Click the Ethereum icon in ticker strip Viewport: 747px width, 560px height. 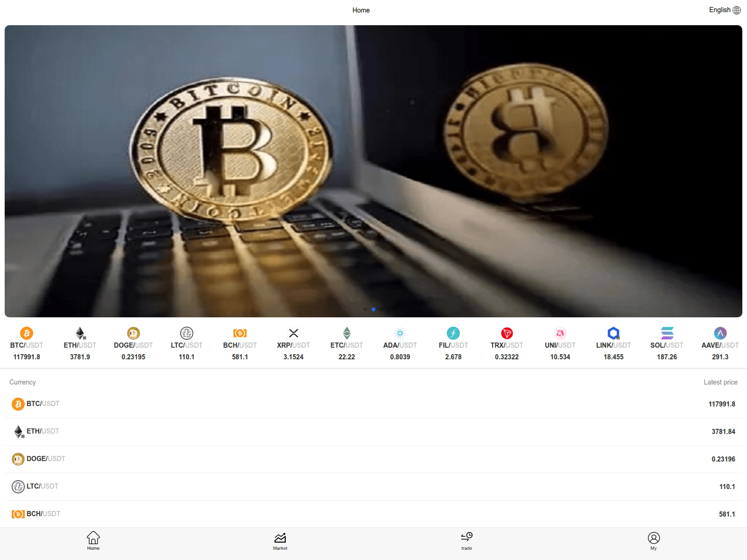coord(80,333)
